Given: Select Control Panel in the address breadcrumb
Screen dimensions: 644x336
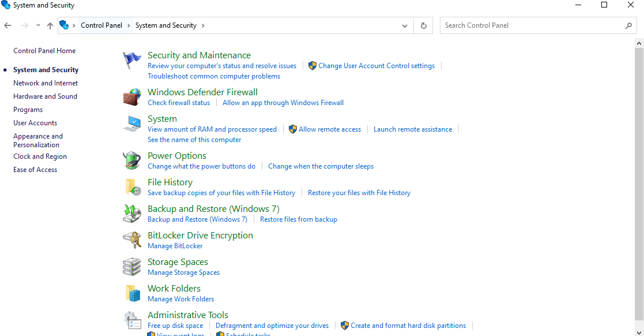Looking at the screenshot, I should (x=101, y=25).
